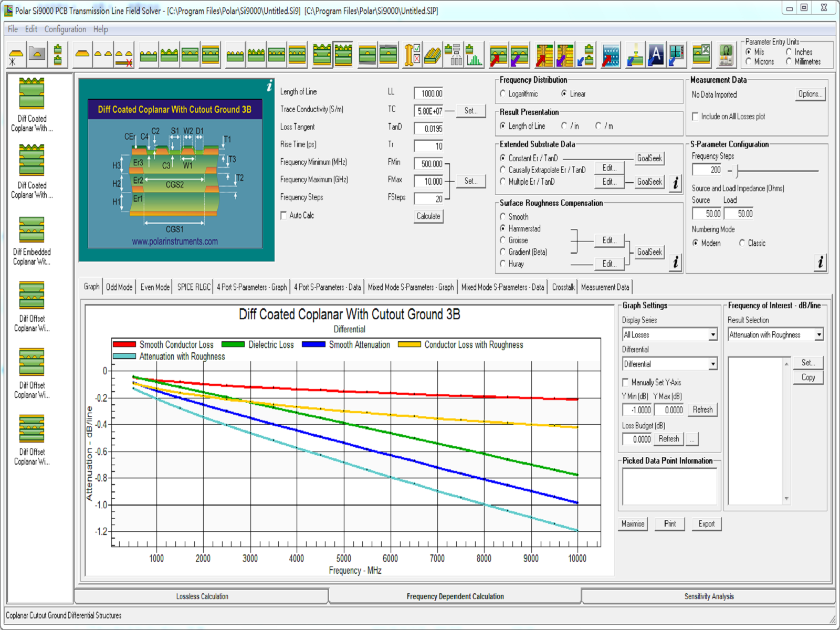Click the blue letter A toolbar icon

(655, 54)
